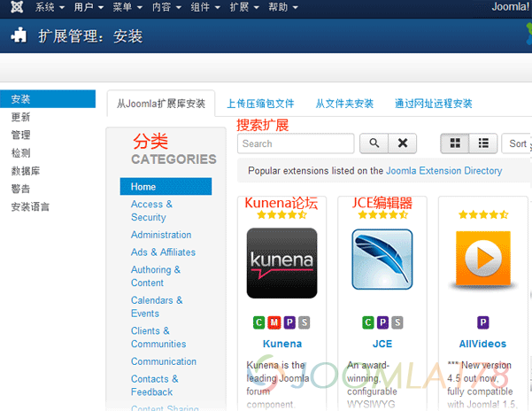Open the AllVideos extension title link

coord(482,344)
